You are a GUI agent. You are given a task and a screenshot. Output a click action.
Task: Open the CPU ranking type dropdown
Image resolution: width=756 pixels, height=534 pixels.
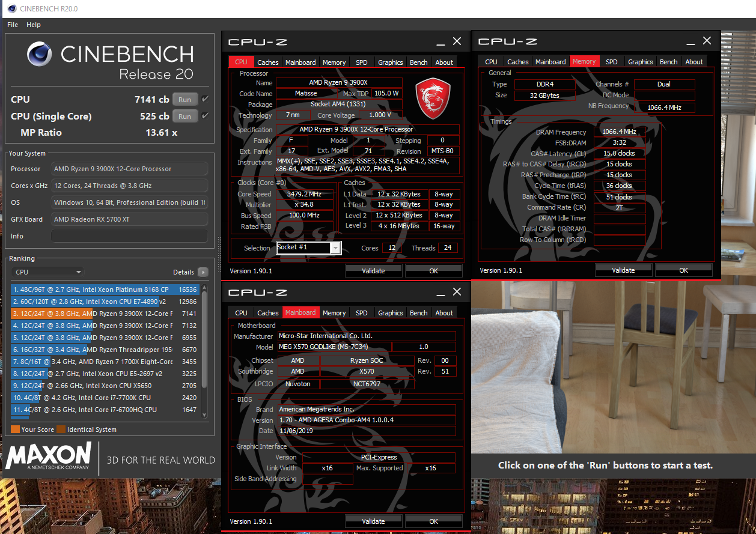[47, 272]
